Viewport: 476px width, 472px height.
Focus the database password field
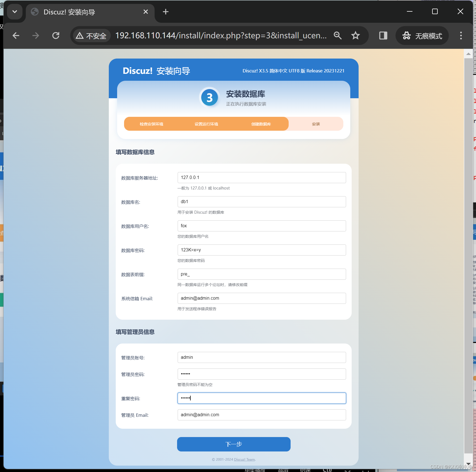(262, 250)
